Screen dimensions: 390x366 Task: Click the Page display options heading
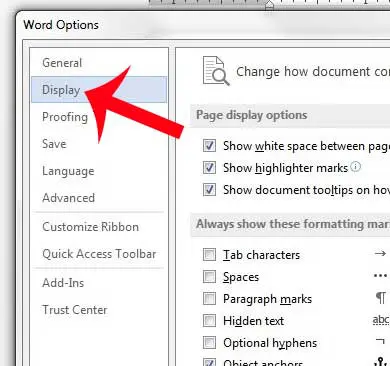(x=252, y=115)
